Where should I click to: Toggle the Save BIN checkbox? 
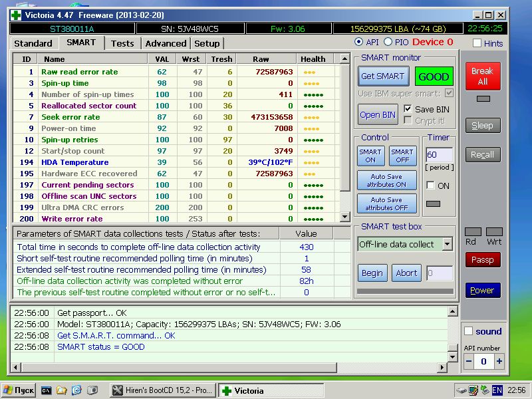pos(408,108)
